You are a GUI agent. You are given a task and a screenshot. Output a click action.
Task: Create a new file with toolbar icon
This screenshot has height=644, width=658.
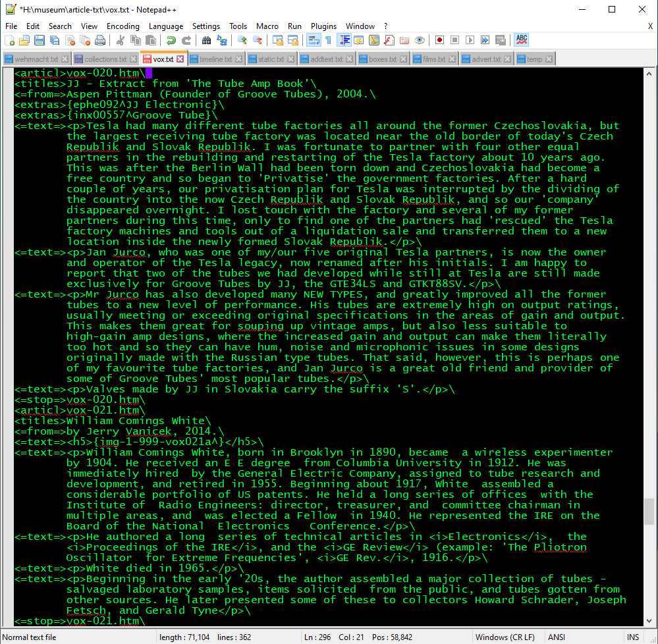click(9, 40)
